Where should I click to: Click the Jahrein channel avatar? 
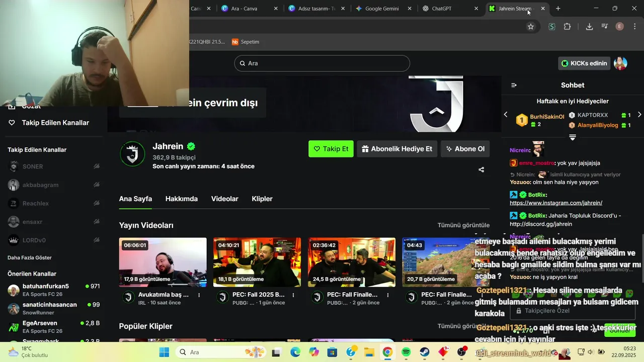[132, 154]
